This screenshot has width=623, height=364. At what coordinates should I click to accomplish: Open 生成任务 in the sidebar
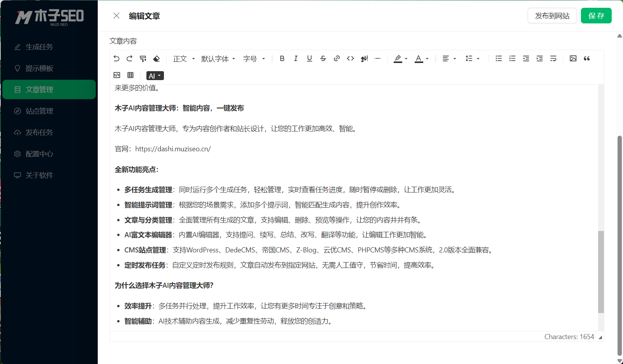(x=49, y=47)
